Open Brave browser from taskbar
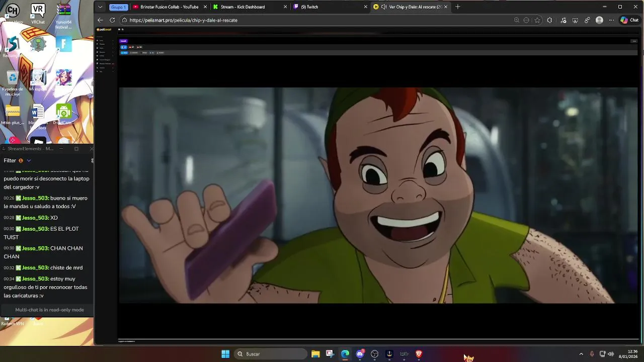 [419, 354]
